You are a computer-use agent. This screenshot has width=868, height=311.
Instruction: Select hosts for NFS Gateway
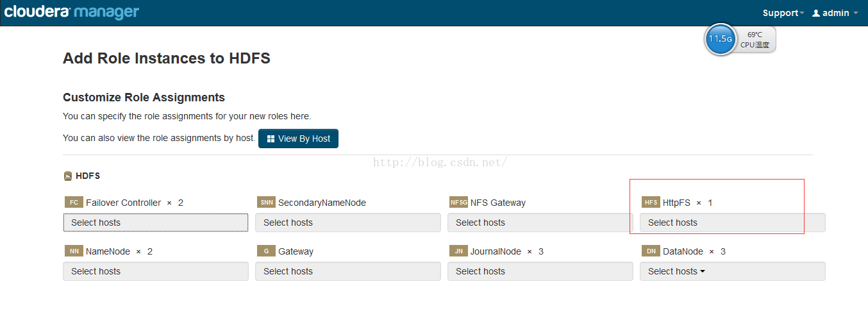pos(540,223)
